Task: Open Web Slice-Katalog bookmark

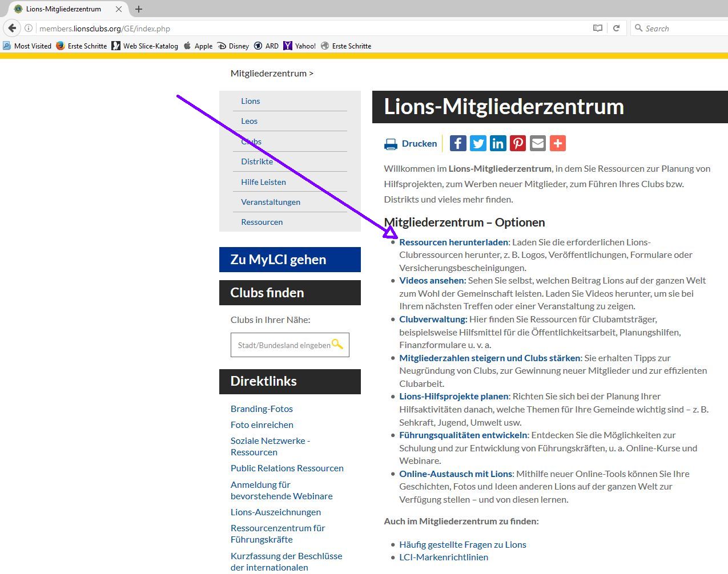Action: point(144,46)
